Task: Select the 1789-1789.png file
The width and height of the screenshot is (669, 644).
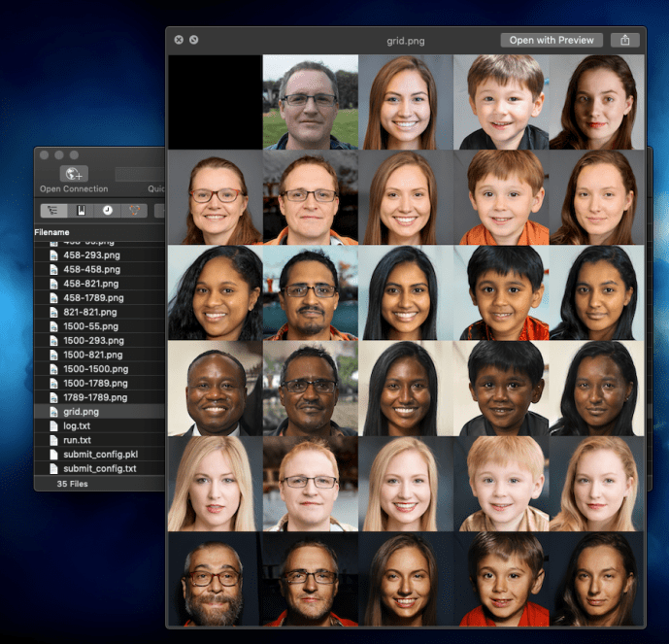Action: tap(95, 397)
